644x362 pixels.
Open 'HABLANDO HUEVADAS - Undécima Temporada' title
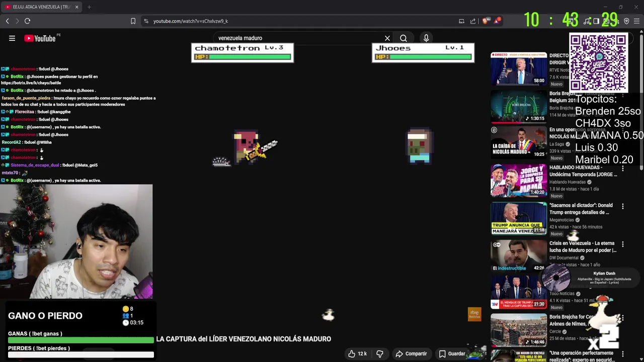(583, 171)
